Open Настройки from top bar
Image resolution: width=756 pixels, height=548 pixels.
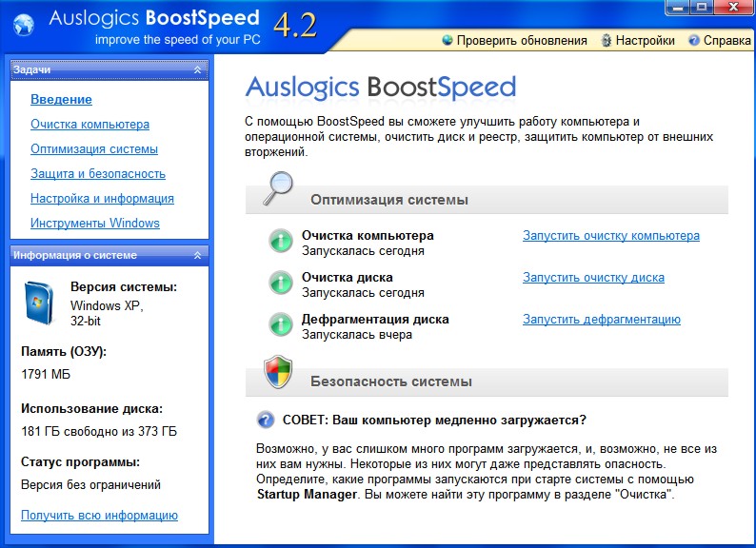[646, 41]
